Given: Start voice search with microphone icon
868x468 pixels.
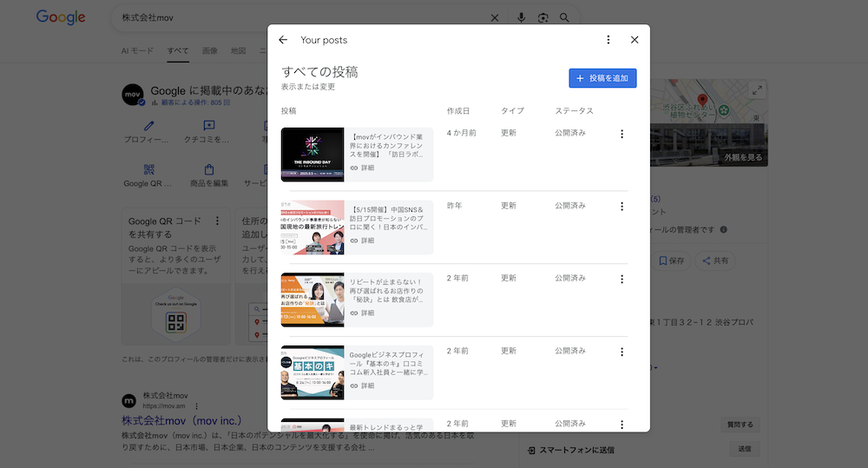Looking at the screenshot, I should [522, 17].
